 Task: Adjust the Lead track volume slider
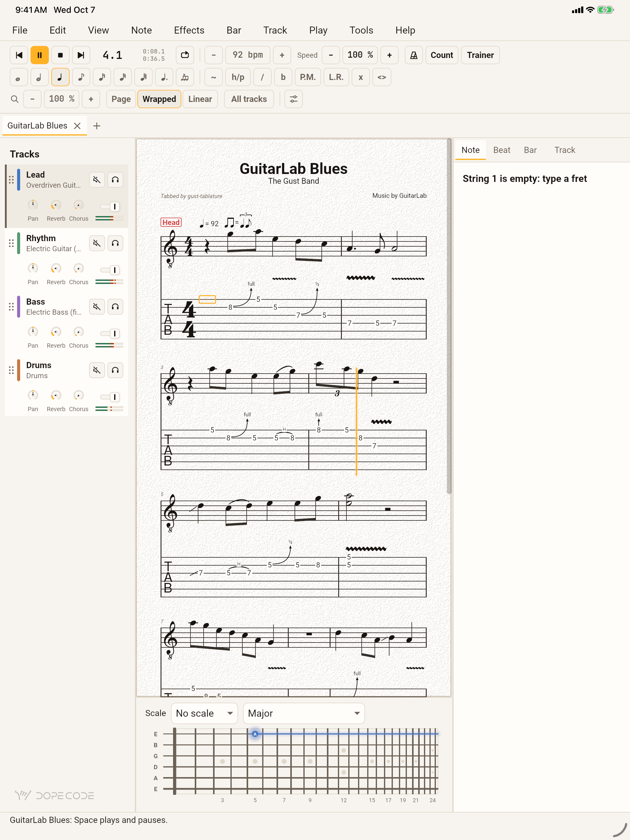tap(110, 207)
